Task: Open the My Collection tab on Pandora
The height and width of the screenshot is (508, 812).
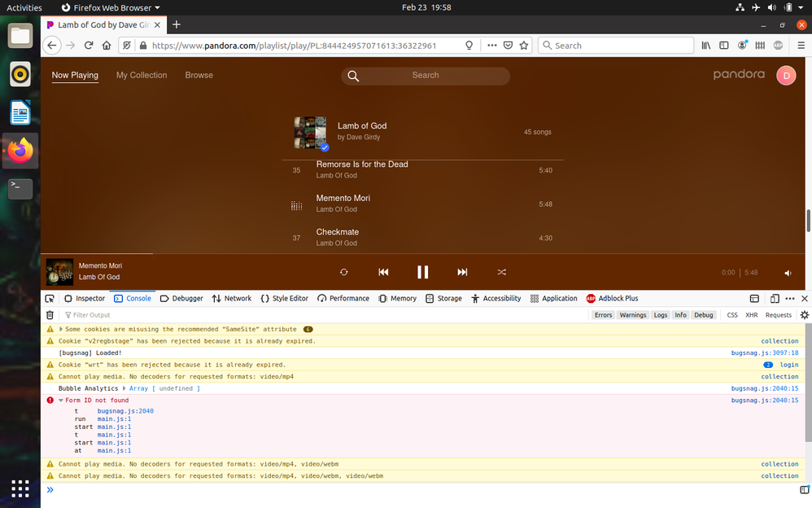Action: pyautogui.click(x=141, y=75)
